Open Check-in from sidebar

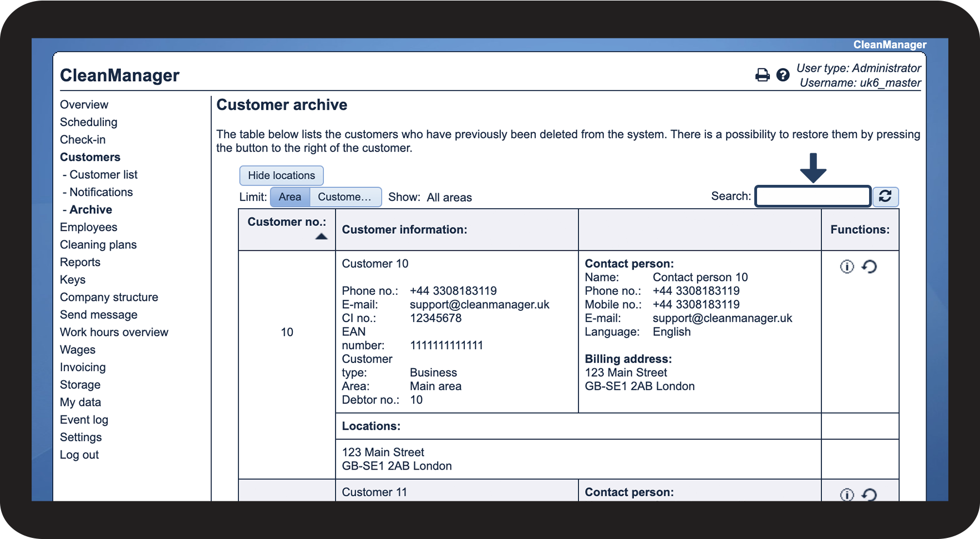coord(83,140)
